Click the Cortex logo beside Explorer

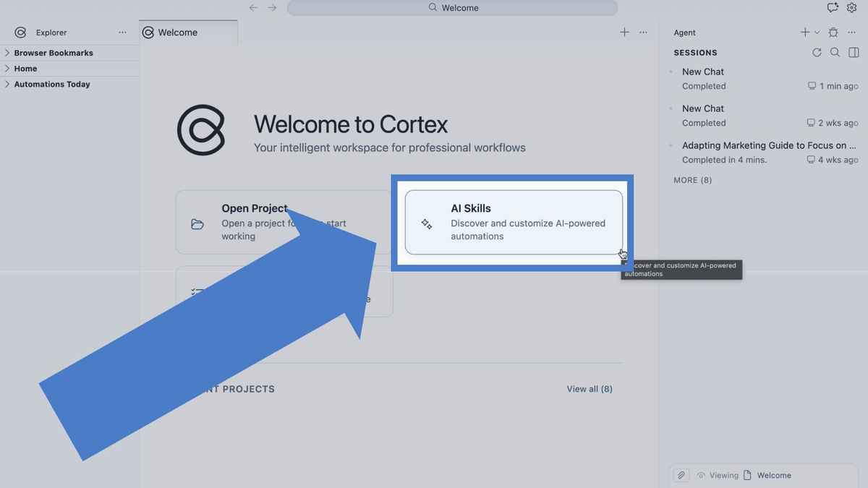coord(20,33)
